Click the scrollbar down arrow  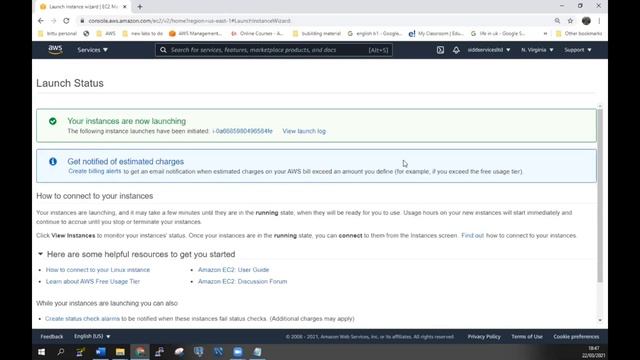pyautogui.click(x=600, y=320)
